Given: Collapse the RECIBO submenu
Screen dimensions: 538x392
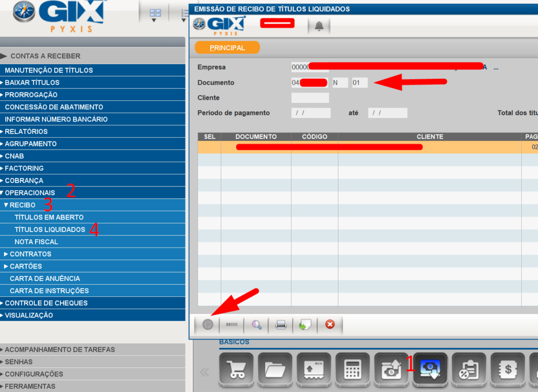Looking at the screenshot, I should 22,205.
